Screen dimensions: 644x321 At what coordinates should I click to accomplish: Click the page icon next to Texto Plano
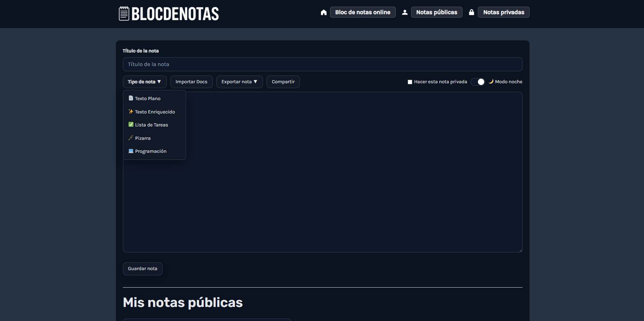coord(131,98)
